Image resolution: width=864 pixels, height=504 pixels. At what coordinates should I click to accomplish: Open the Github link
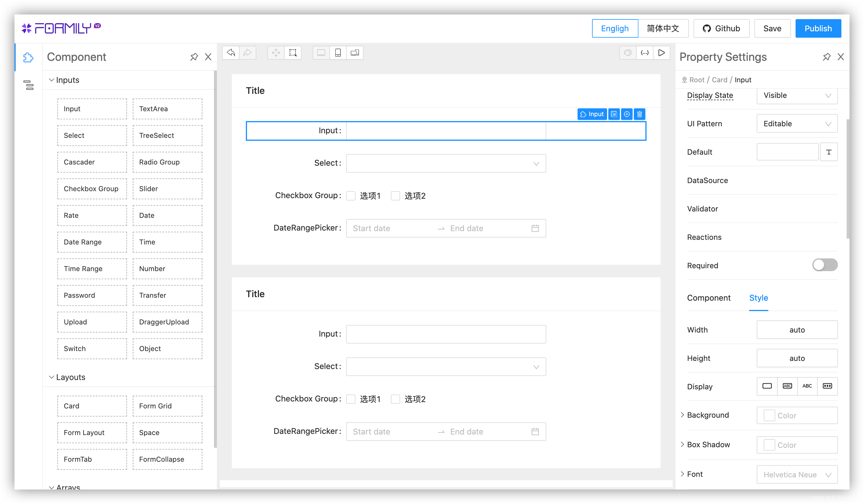pyautogui.click(x=721, y=28)
